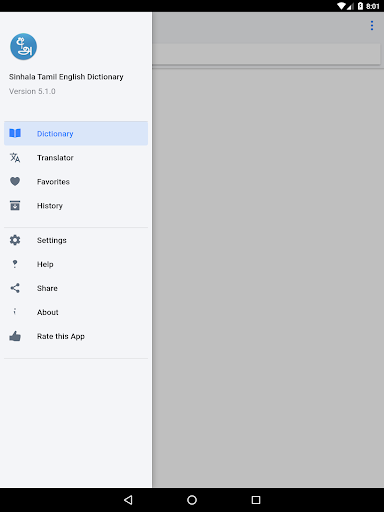
Task: Tap the Rate this App thumbs-up icon
Action: 15,336
